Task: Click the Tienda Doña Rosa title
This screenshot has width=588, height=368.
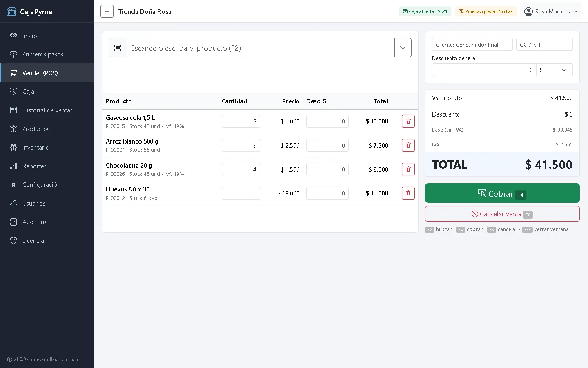Action: pyautogui.click(x=145, y=11)
